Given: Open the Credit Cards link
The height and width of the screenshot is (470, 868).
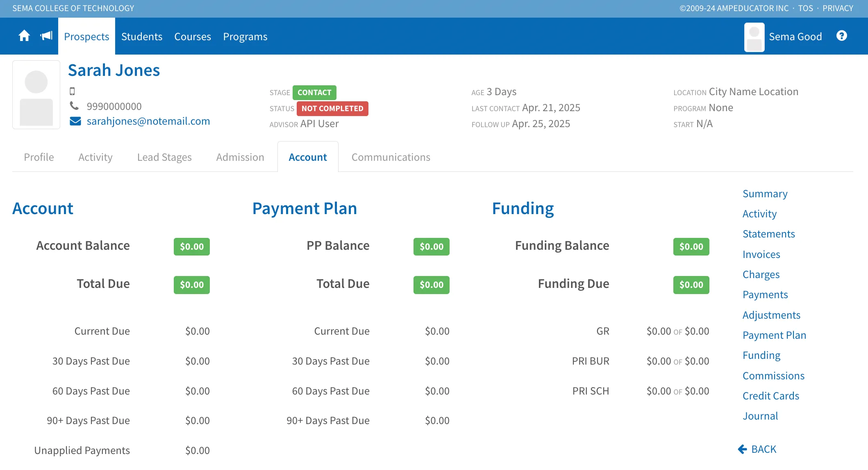Looking at the screenshot, I should coord(771,396).
